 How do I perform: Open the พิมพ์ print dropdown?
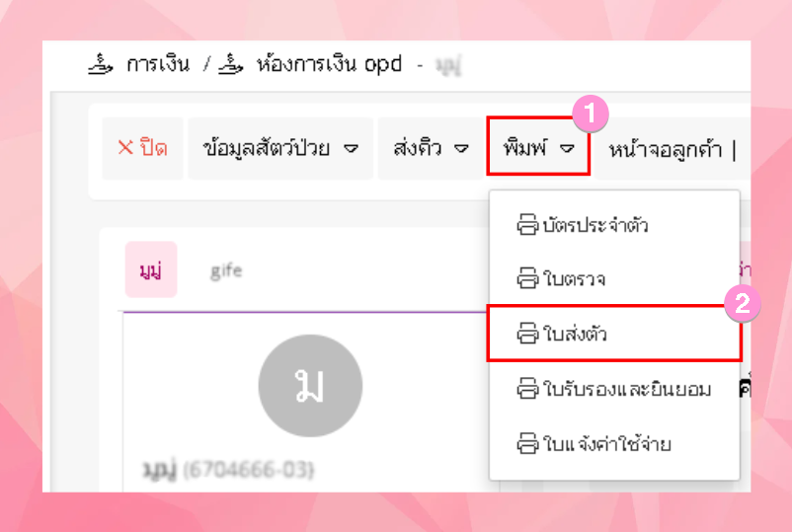point(538,146)
